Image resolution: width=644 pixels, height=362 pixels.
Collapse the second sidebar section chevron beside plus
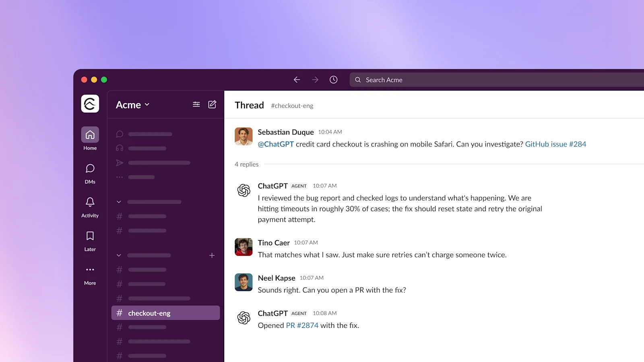119,255
